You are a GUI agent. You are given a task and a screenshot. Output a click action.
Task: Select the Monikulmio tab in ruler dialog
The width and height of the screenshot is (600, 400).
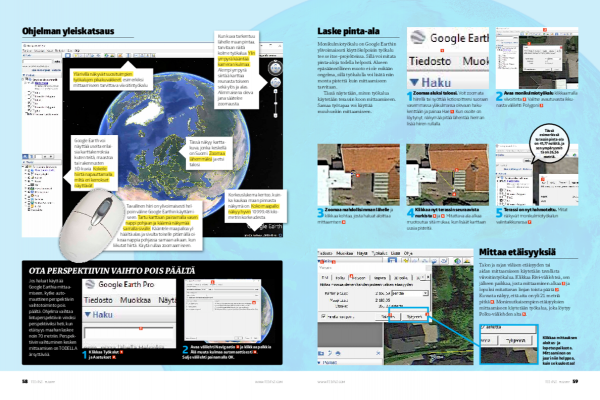pyautogui.click(x=359, y=277)
